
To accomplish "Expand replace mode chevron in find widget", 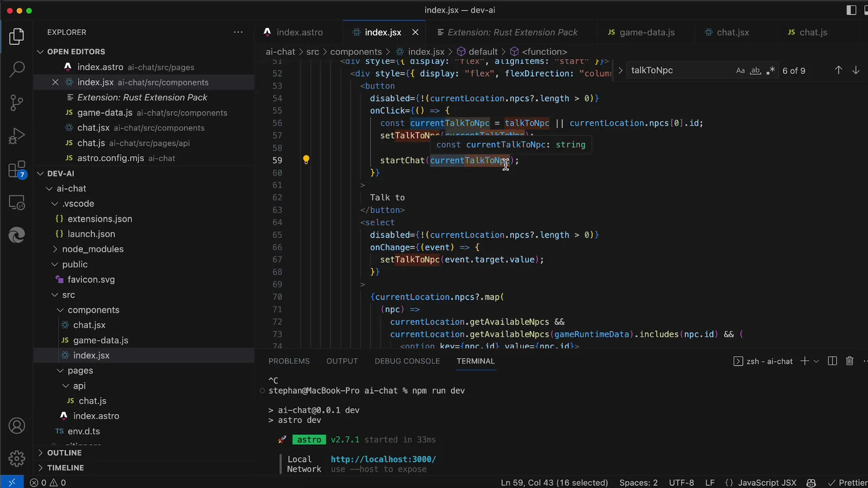I will coord(620,71).
